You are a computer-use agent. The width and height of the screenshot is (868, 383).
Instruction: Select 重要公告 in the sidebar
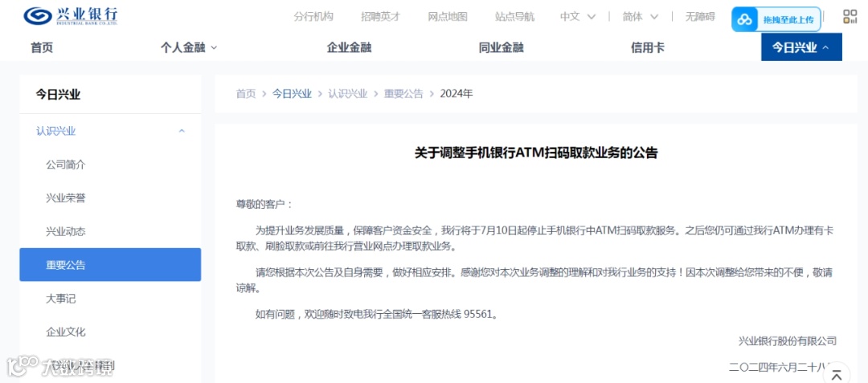point(110,265)
